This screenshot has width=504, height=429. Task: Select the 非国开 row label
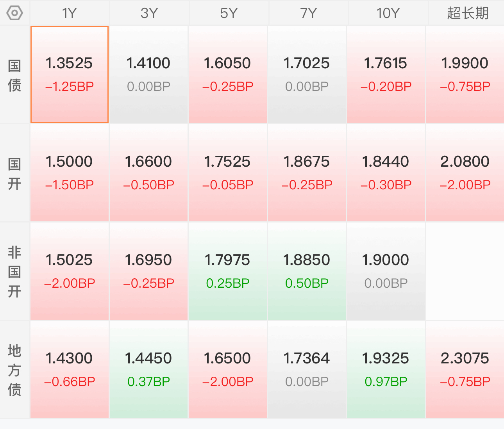click(x=14, y=272)
